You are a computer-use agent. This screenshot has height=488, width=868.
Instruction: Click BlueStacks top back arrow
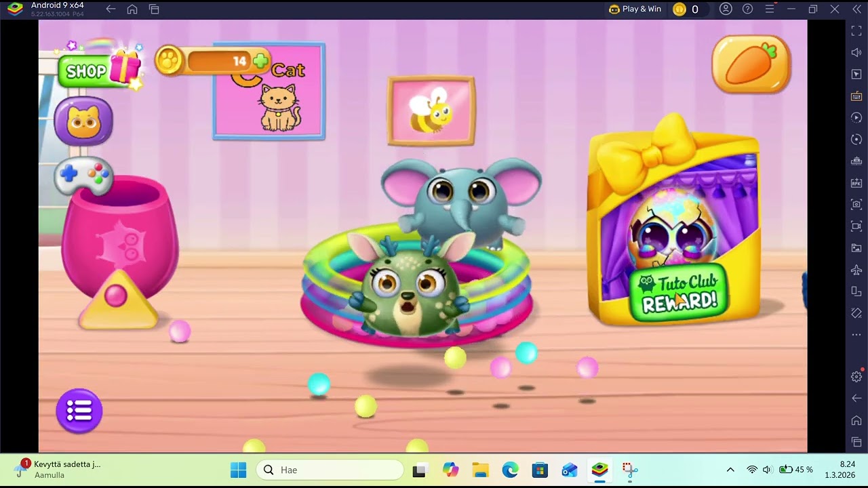point(111,9)
